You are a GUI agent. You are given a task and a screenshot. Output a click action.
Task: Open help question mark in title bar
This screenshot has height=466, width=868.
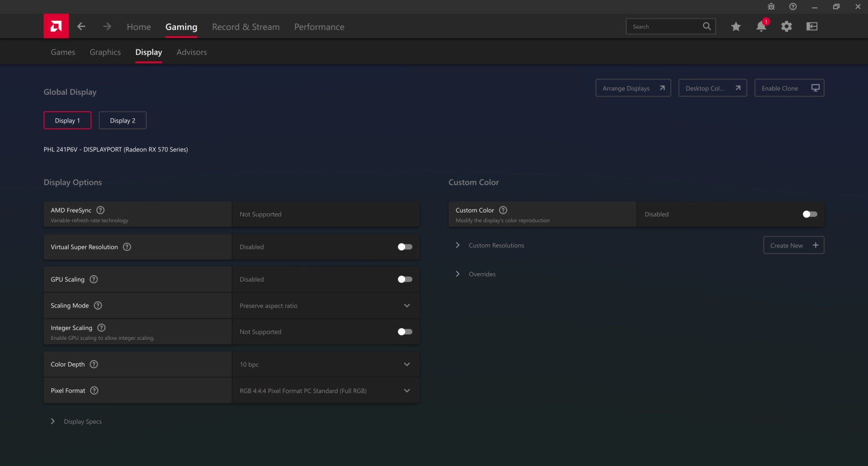pos(793,6)
